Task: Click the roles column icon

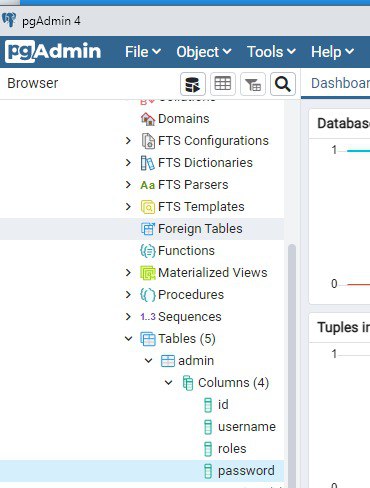Action: [208, 449]
